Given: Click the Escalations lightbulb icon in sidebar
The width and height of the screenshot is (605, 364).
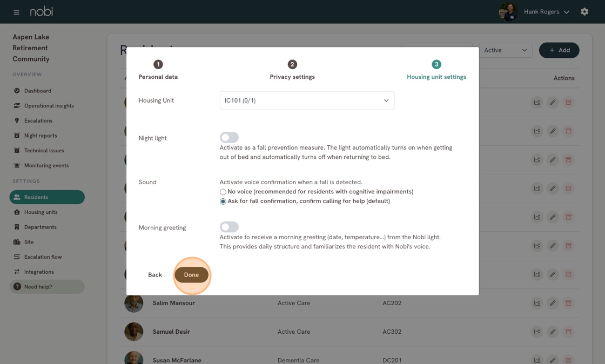Looking at the screenshot, I should 17,120.
